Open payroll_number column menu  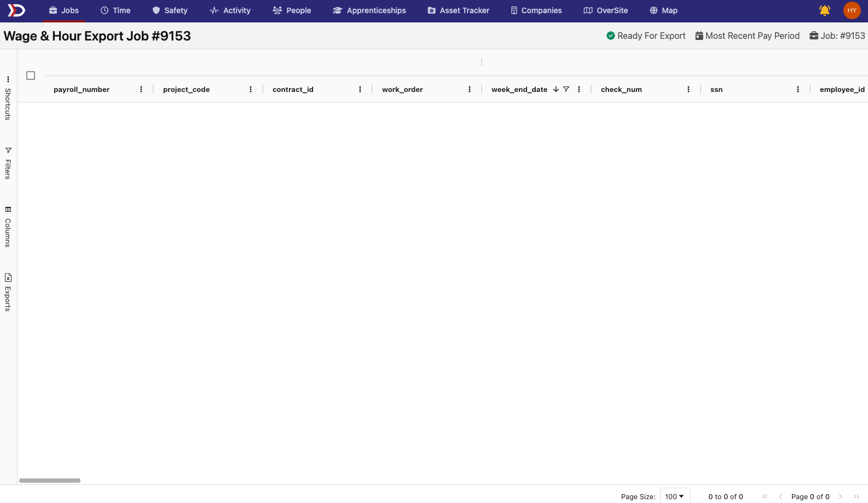click(x=141, y=89)
